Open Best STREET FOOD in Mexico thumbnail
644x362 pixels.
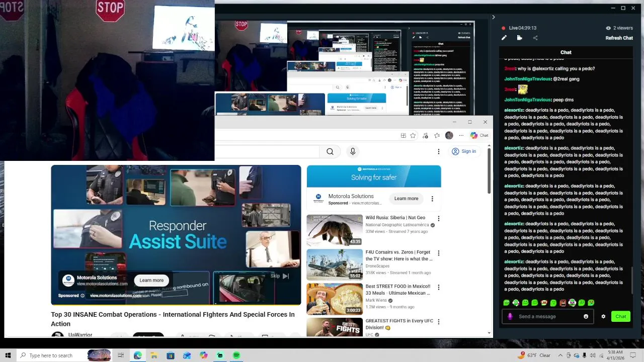pyautogui.click(x=335, y=299)
